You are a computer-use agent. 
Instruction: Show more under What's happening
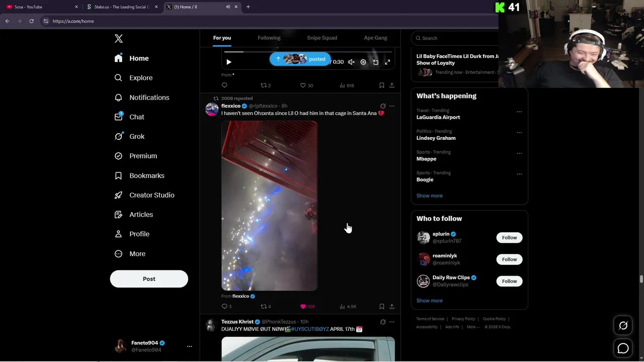pyautogui.click(x=429, y=196)
